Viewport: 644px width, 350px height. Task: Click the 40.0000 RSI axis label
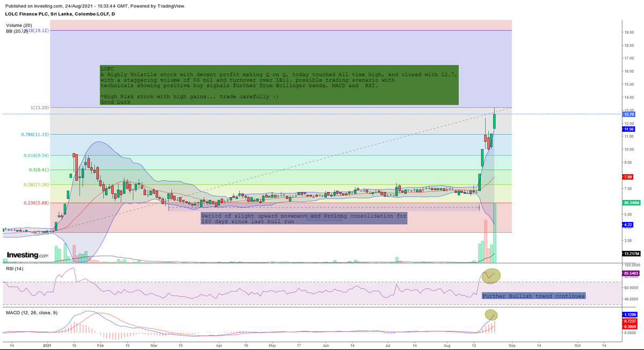pyautogui.click(x=632, y=299)
